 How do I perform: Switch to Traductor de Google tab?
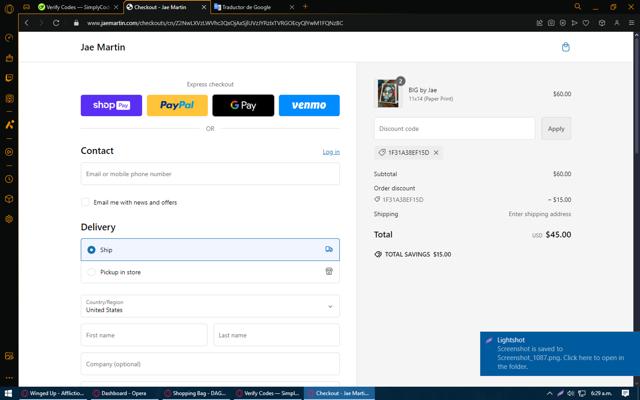(254, 7)
